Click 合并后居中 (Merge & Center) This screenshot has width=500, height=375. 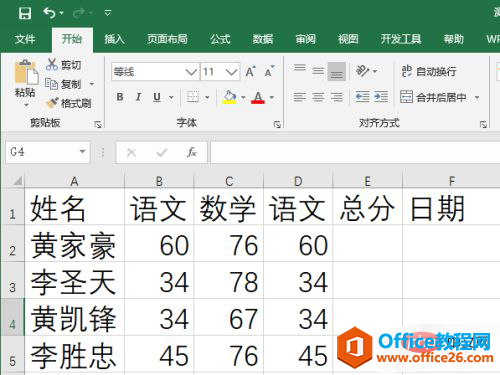433,97
